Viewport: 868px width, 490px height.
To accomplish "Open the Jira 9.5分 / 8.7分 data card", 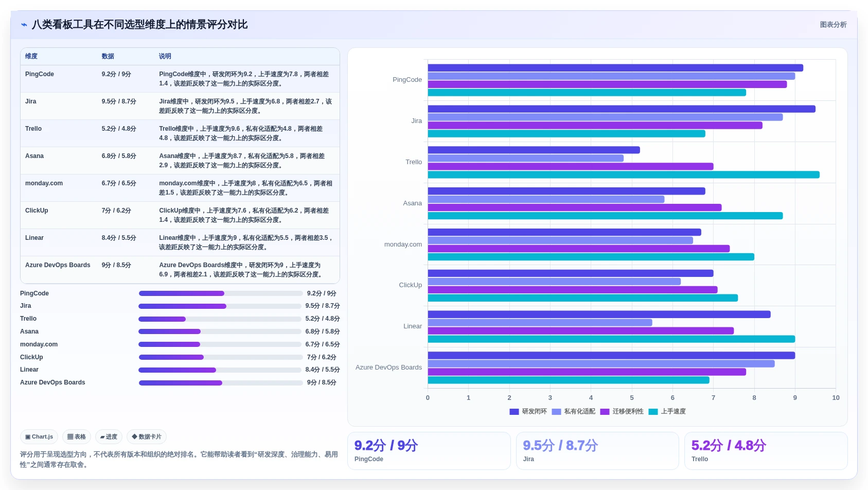I will [597, 451].
